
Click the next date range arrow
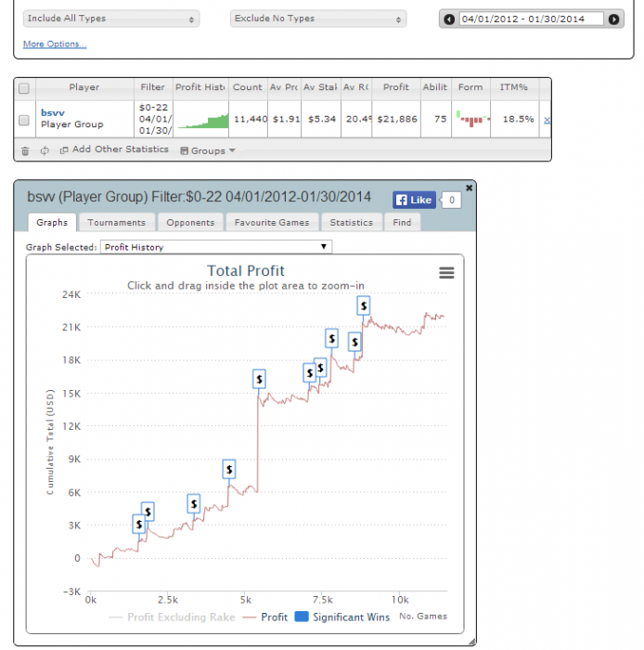coord(613,19)
